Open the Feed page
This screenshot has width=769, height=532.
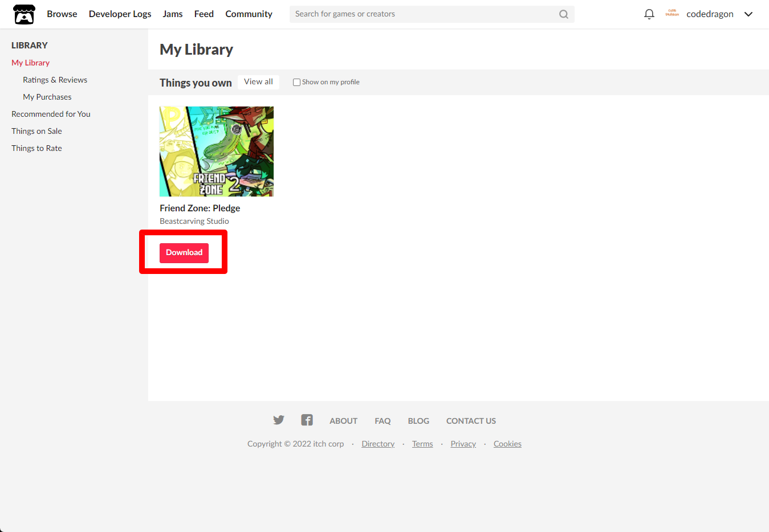(x=204, y=14)
